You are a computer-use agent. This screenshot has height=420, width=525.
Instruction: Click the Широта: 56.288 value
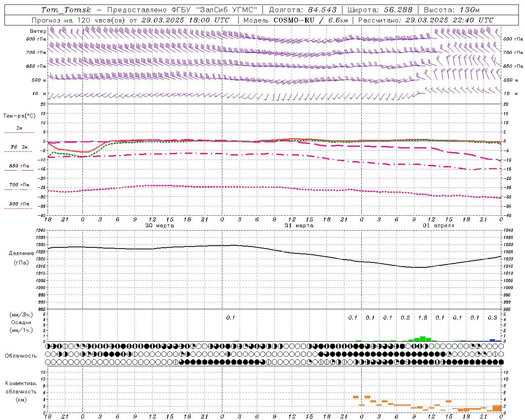pyautogui.click(x=380, y=10)
